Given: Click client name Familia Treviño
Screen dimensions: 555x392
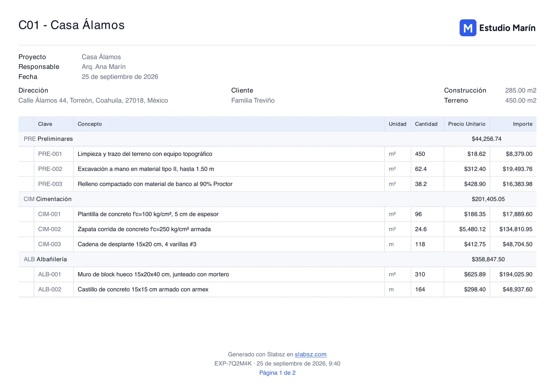Looking at the screenshot, I should point(253,101).
